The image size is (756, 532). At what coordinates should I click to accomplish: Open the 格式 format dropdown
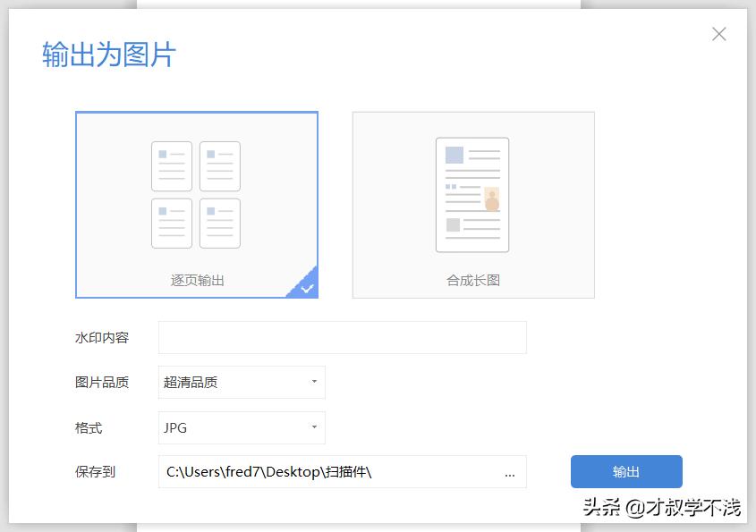[240, 428]
